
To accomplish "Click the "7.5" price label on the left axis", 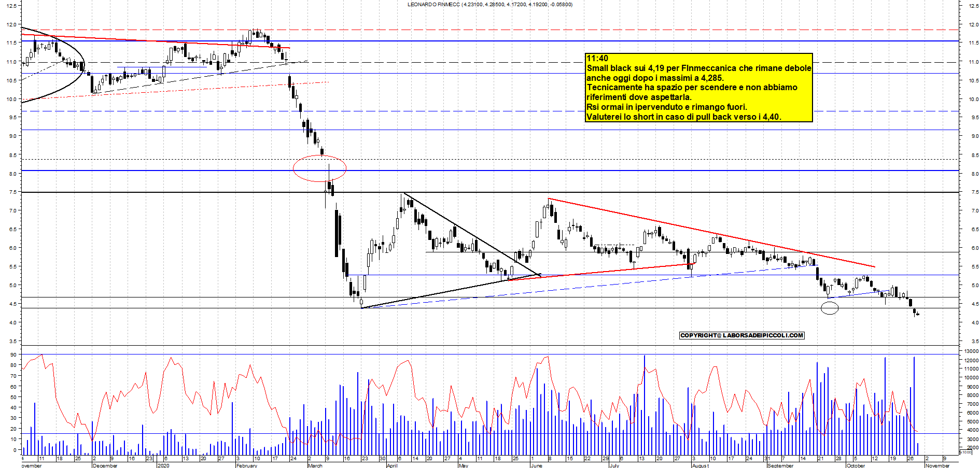I will pos(12,192).
